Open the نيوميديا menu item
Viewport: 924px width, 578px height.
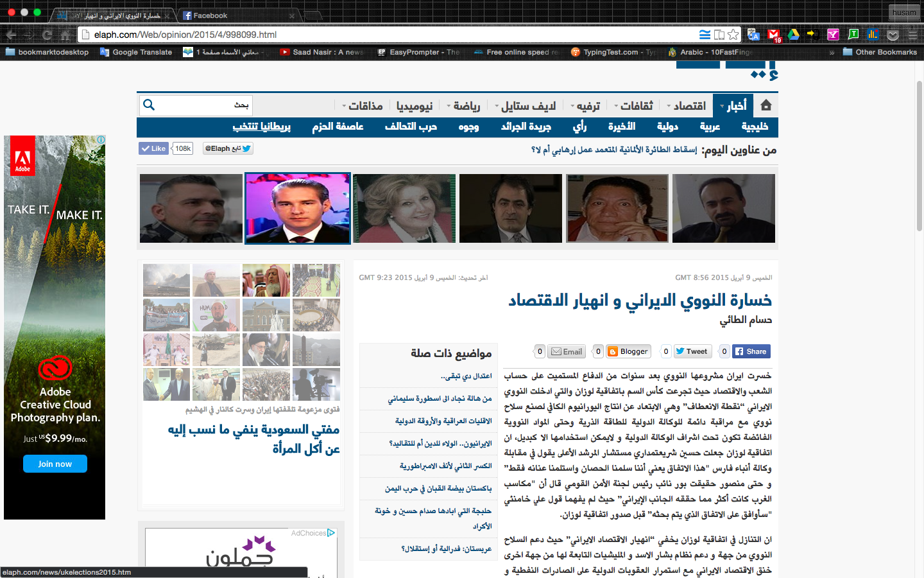(415, 105)
